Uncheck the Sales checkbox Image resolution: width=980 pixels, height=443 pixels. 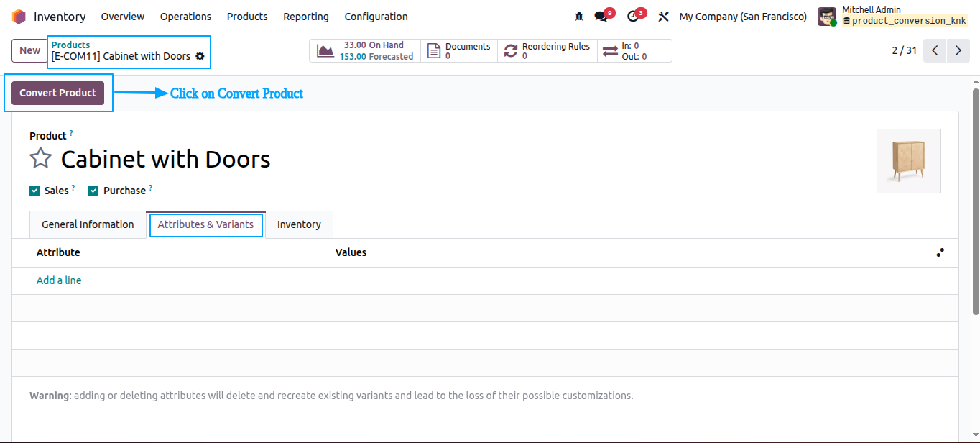click(x=34, y=191)
